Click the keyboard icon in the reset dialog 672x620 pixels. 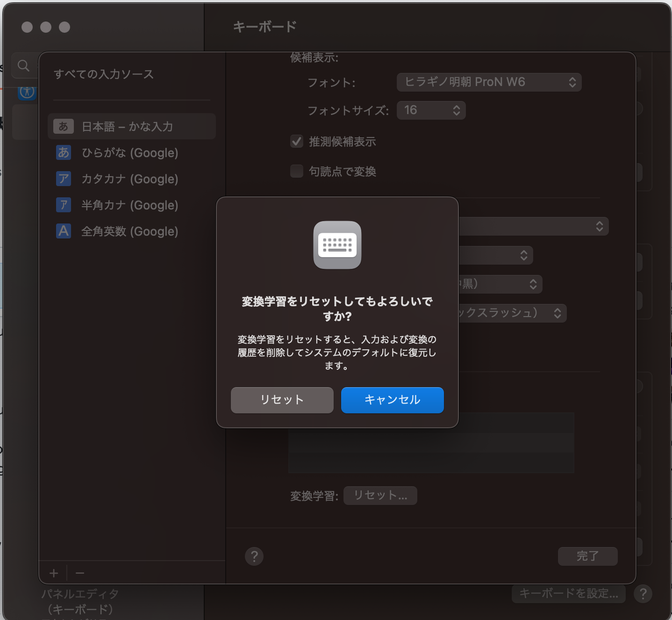pos(337,245)
